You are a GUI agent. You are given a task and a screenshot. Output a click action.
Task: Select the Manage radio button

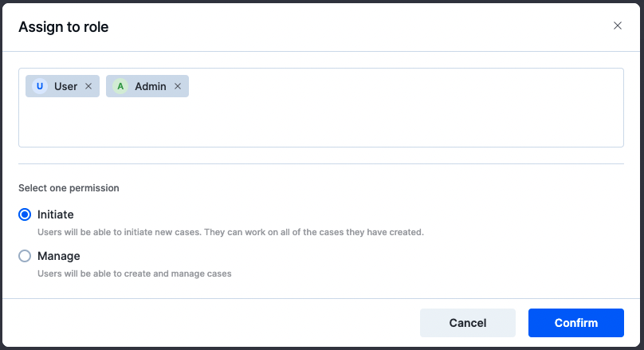tap(25, 256)
